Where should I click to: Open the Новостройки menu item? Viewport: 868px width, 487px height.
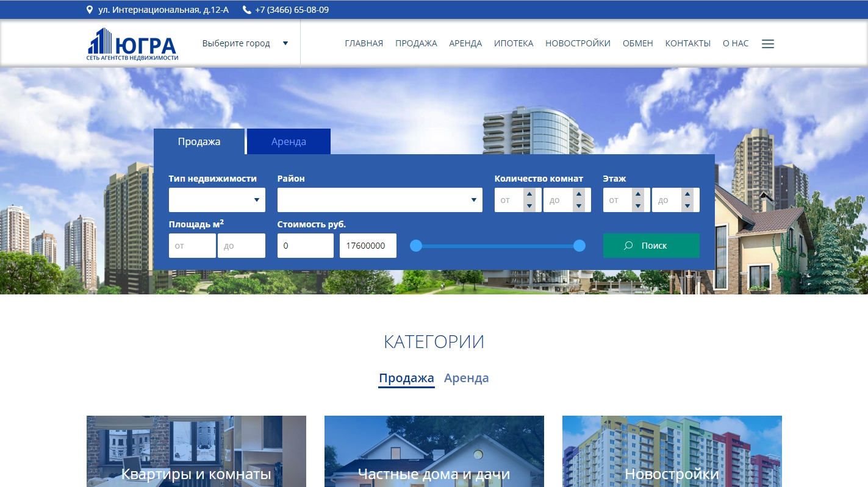point(578,43)
